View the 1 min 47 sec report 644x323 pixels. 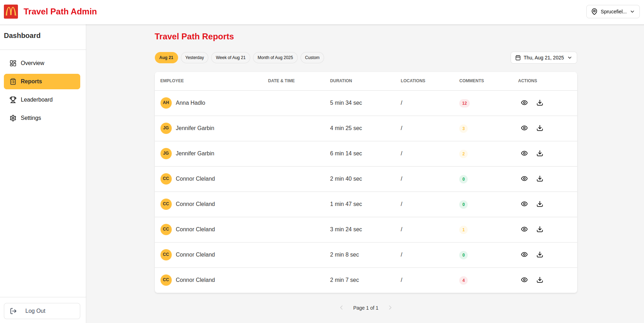(x=524, y=204)
